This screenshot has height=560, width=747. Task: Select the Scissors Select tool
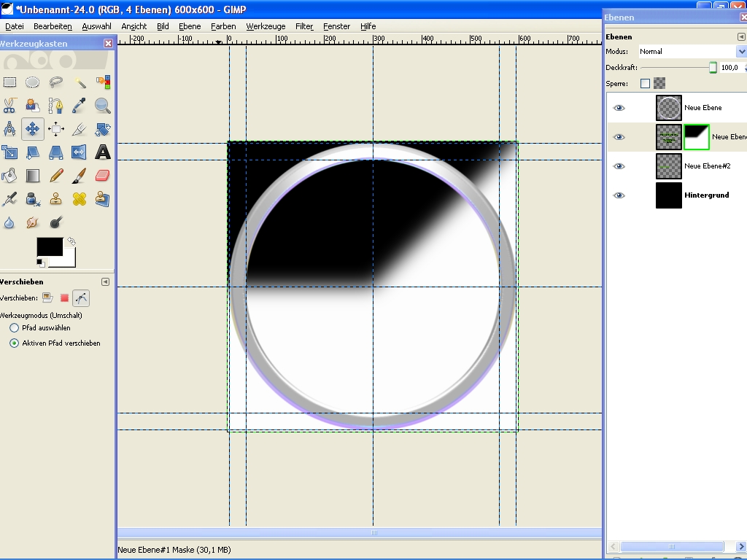click(x=9, y=106)
